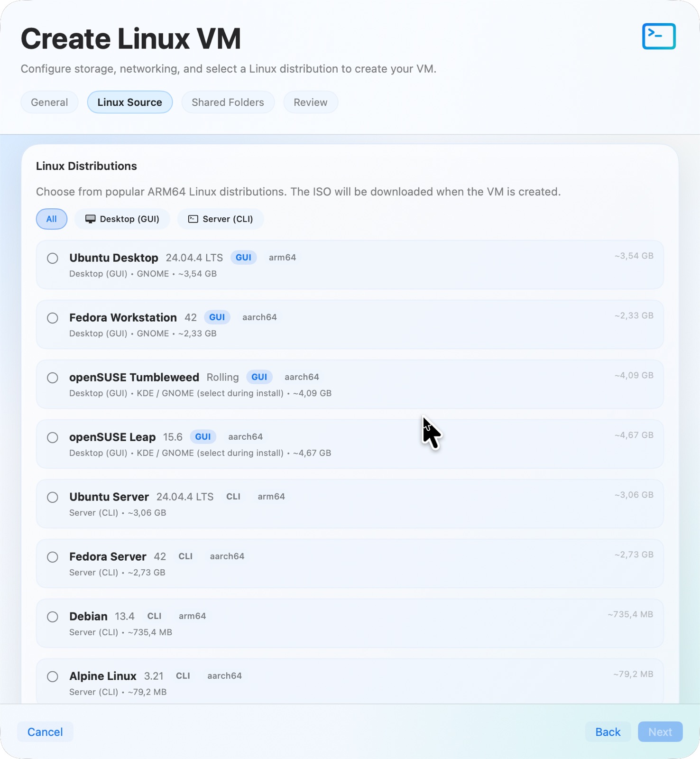Viewport: 700px width, 759px height.
Task: Click the Cancel button
Action: coord(45,731)
